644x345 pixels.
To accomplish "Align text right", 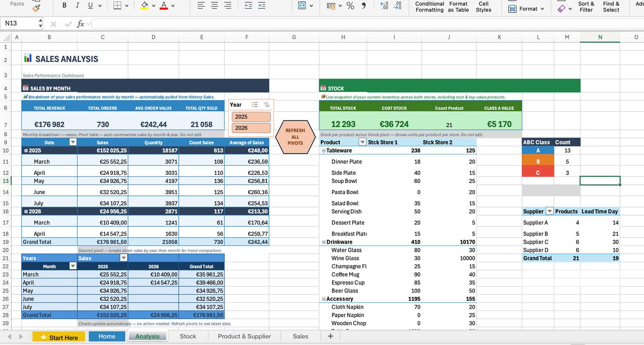I will coord(228,5).
